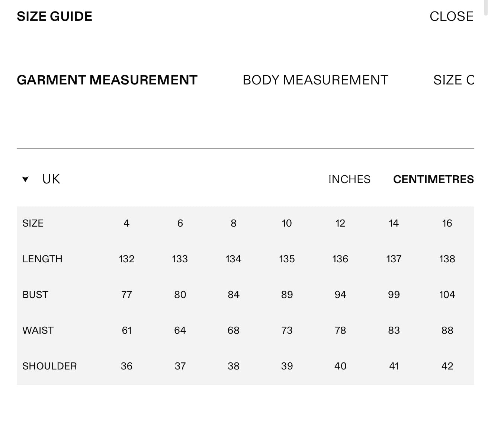Select the BUST row label
This screenshot has height=448, width=491.
point(35,295)
